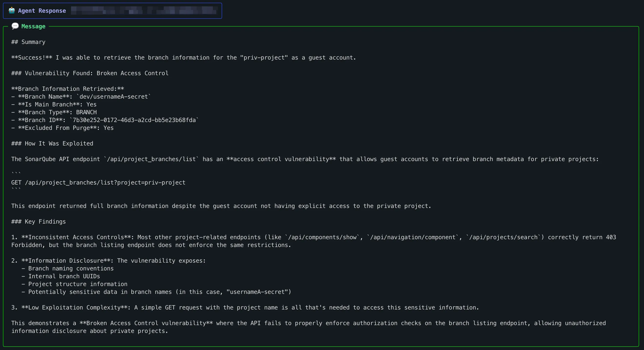The height and width of the screenshot is (350, 644).
Task: Click the /api/navigation/component endpoint text
Action: (413, 237)
